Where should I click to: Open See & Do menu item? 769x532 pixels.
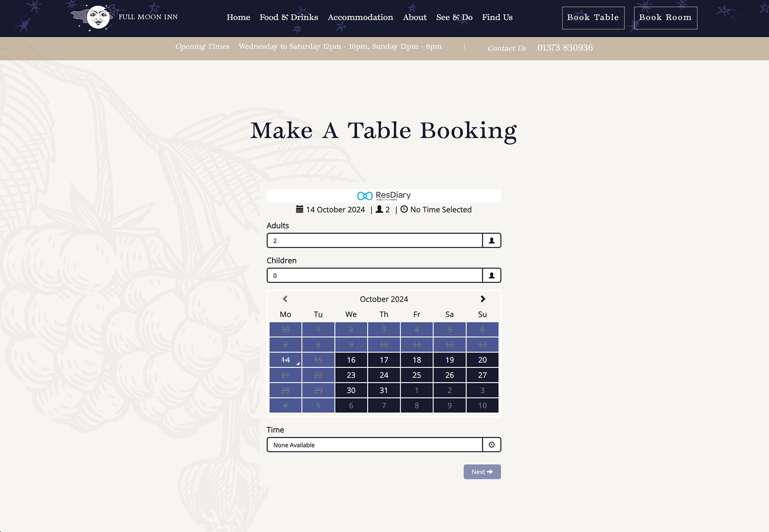click(454, 17)
